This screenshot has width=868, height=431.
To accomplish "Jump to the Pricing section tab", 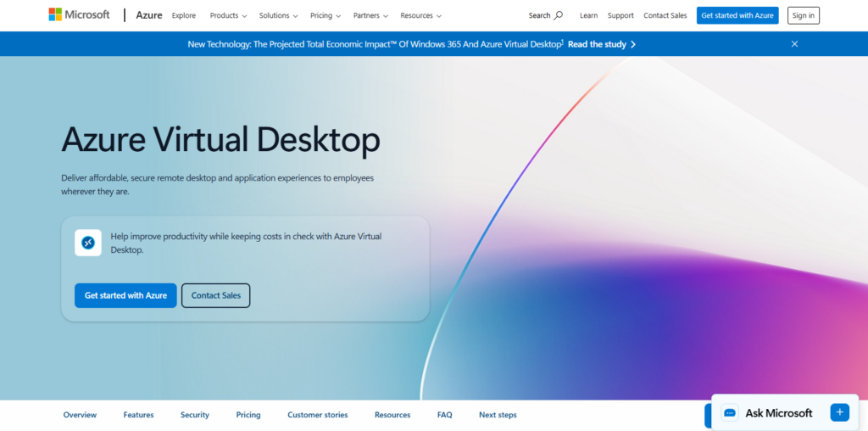I will pos(248,415).
